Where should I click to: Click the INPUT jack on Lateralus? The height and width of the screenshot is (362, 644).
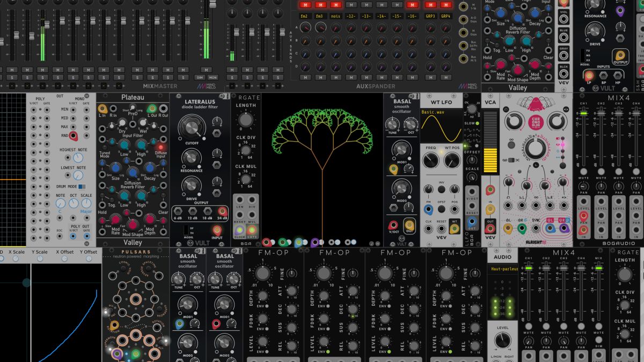click(x=217, y=231)
